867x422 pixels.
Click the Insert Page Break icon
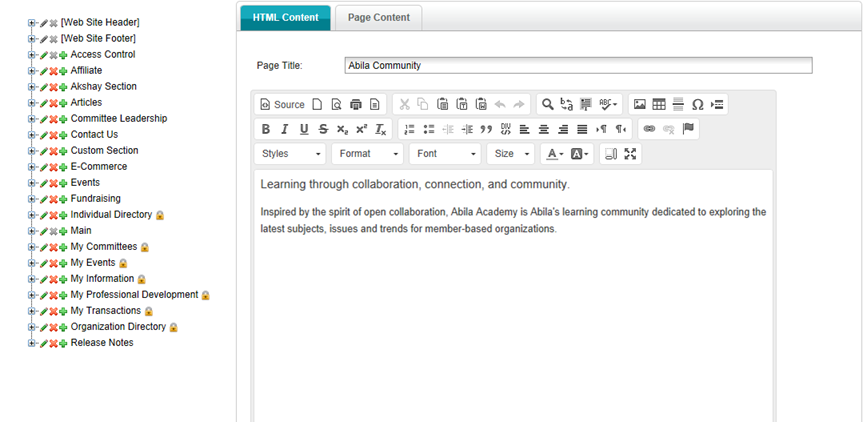click(x=717, y=104)
